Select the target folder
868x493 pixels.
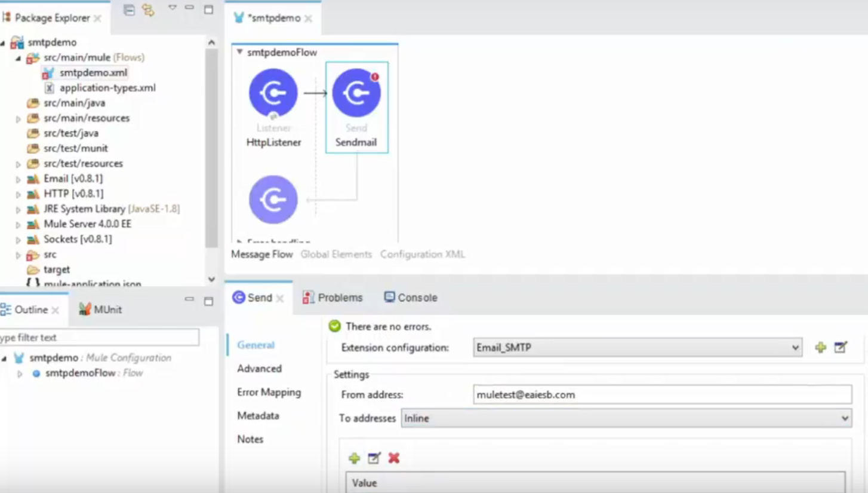coord(57,270)
